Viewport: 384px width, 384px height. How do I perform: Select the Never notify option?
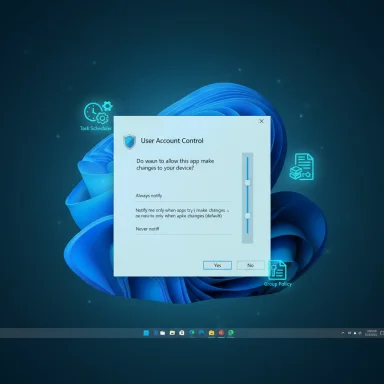coord(147,229)
